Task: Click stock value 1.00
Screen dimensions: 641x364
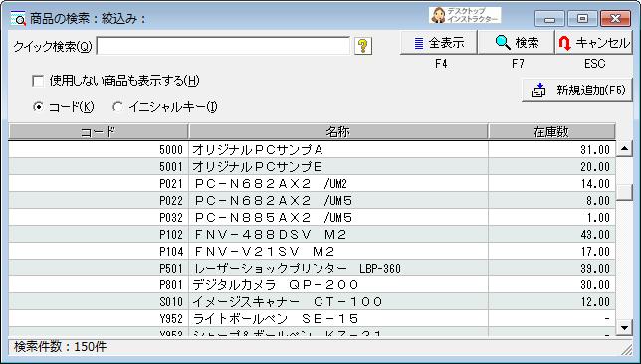Action: 598,218
